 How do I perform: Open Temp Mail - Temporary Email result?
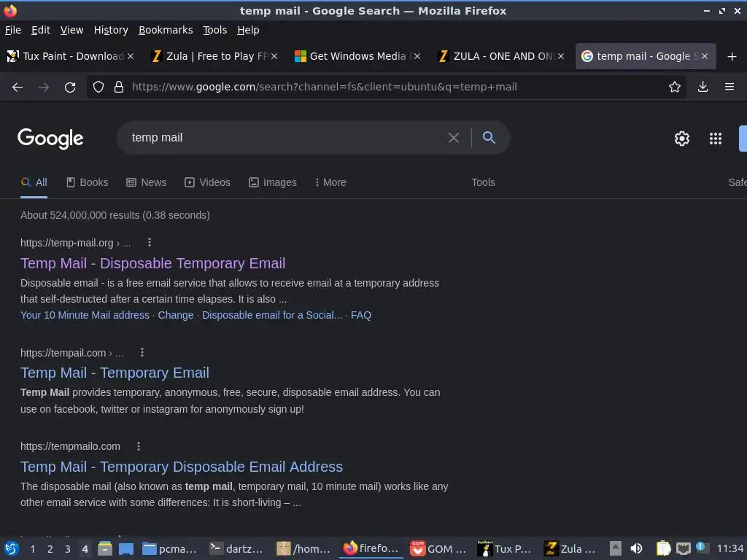click(115, 373)
